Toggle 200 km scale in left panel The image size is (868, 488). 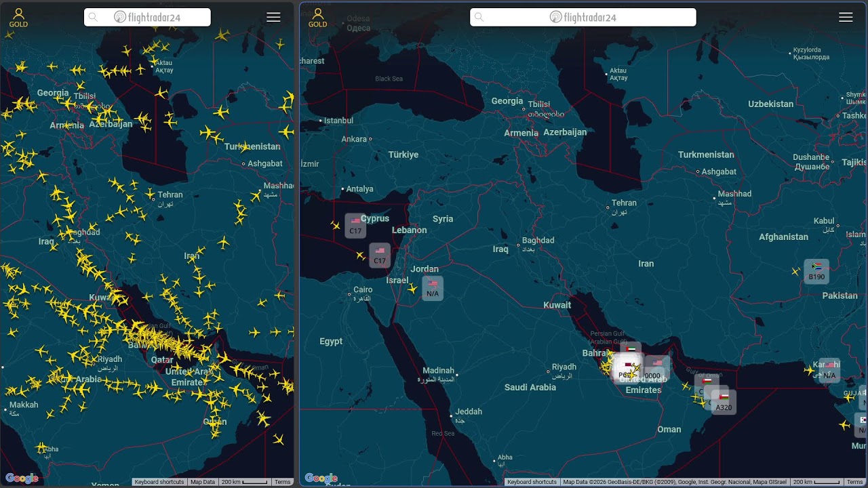244,482
